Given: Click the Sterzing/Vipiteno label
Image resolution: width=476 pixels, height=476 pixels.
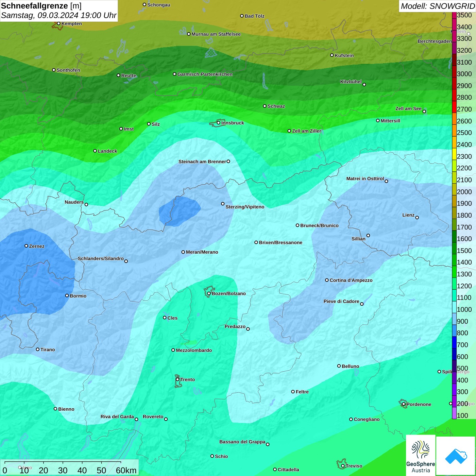Looking at the screenshot, I should pos(245,207).
